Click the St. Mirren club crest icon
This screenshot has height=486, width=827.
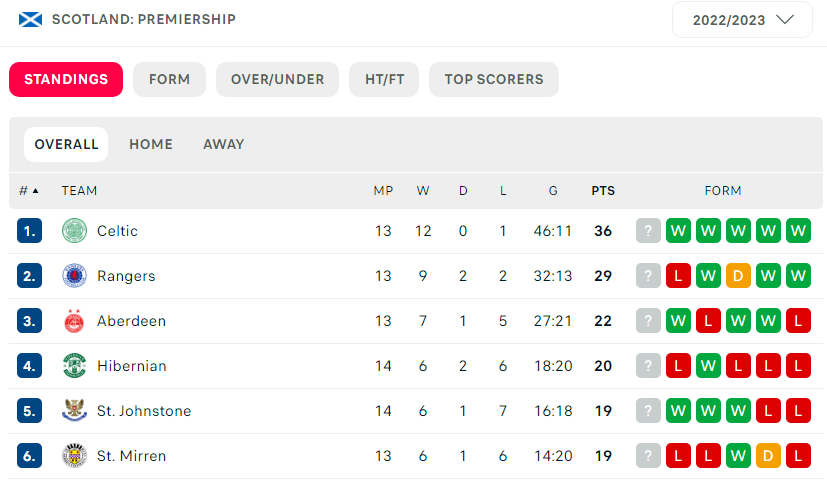(74, 456)
